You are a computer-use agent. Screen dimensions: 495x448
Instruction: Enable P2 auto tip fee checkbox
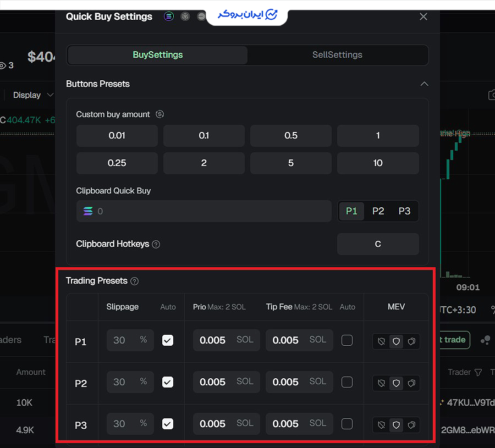pyautogui.click(x=347, y=382)
